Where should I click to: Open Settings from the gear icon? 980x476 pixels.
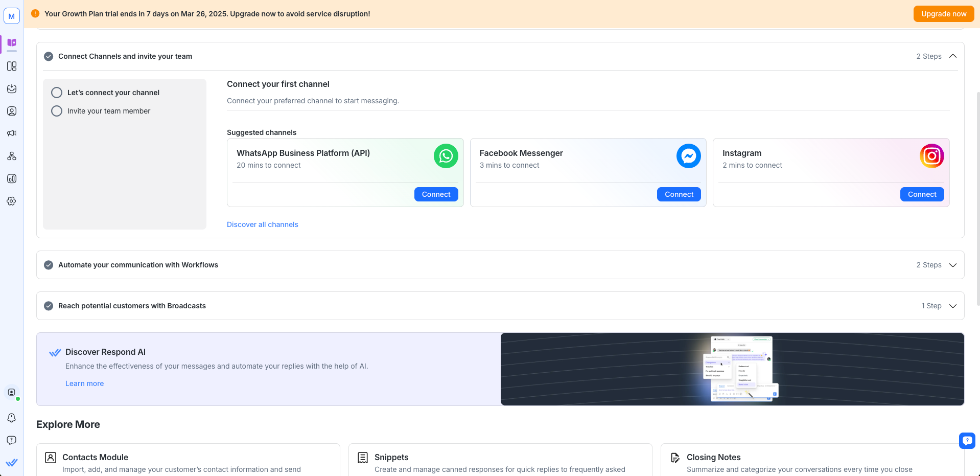click(x=11, y=201)
